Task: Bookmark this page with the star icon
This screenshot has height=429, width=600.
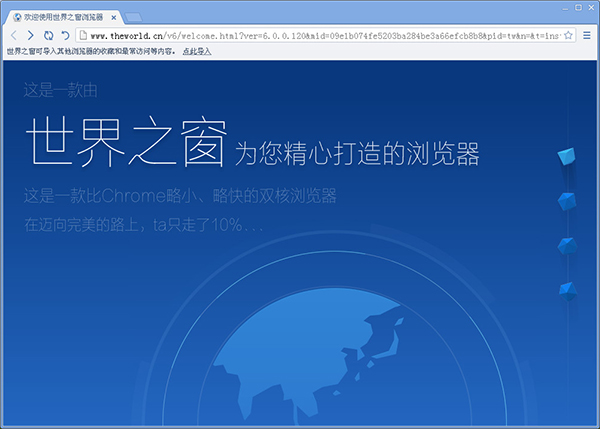Action: point(567,35)
